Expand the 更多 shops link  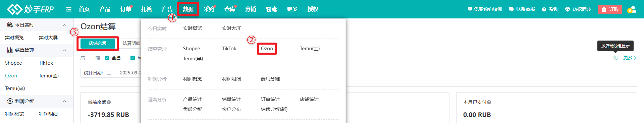630,58
